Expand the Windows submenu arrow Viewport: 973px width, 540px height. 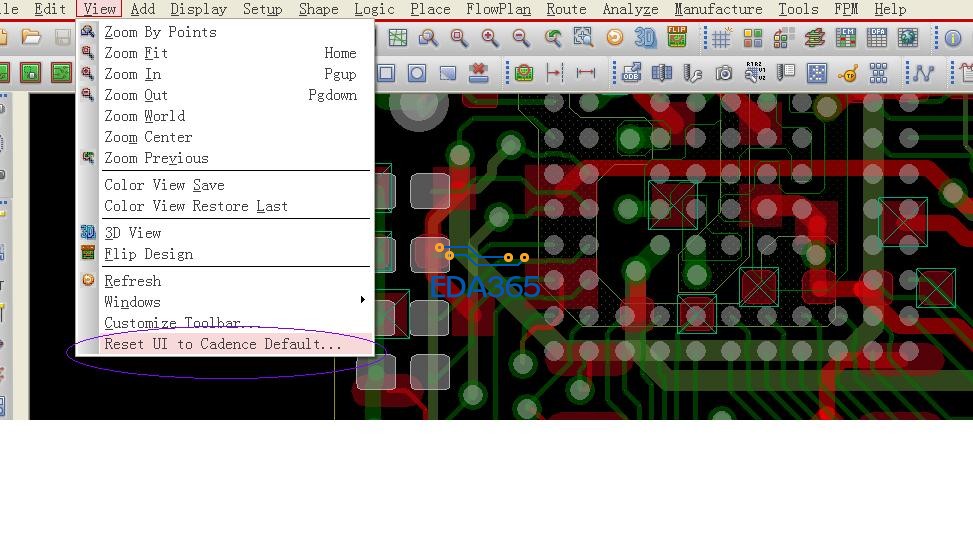click(362, 300)
